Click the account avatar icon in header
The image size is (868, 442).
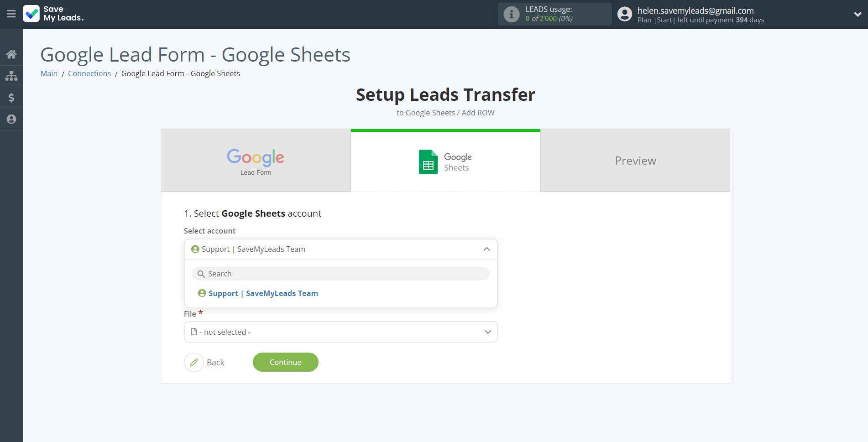[x=625, y=14]
